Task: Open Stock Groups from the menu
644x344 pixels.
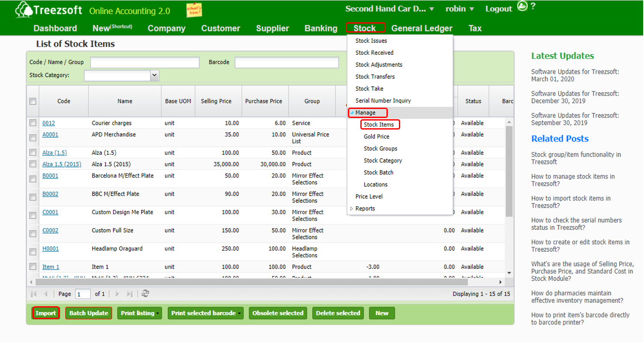Action: pos(380,148)
